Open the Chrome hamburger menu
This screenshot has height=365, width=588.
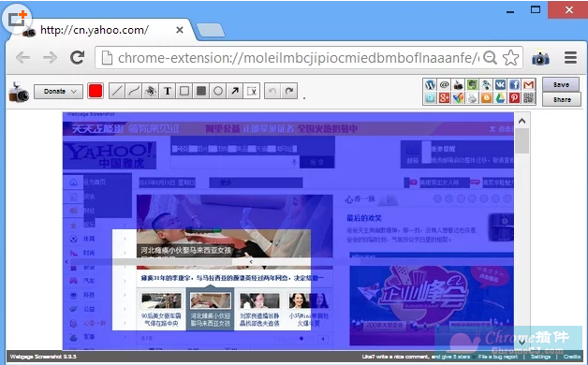(570, 58)
